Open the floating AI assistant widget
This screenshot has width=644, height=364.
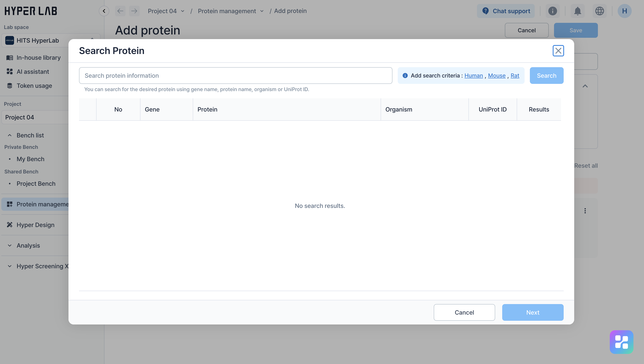(x=621, y=342)
